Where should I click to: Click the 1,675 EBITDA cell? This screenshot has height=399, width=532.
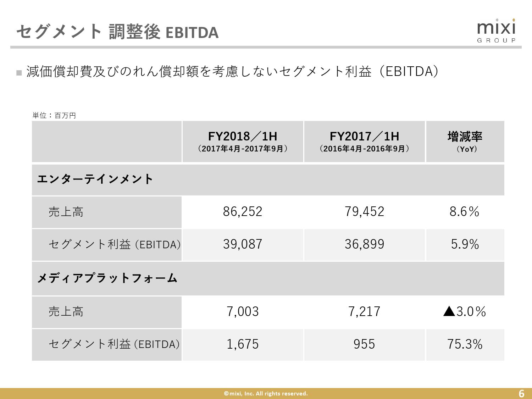click(x=243, y=344)
